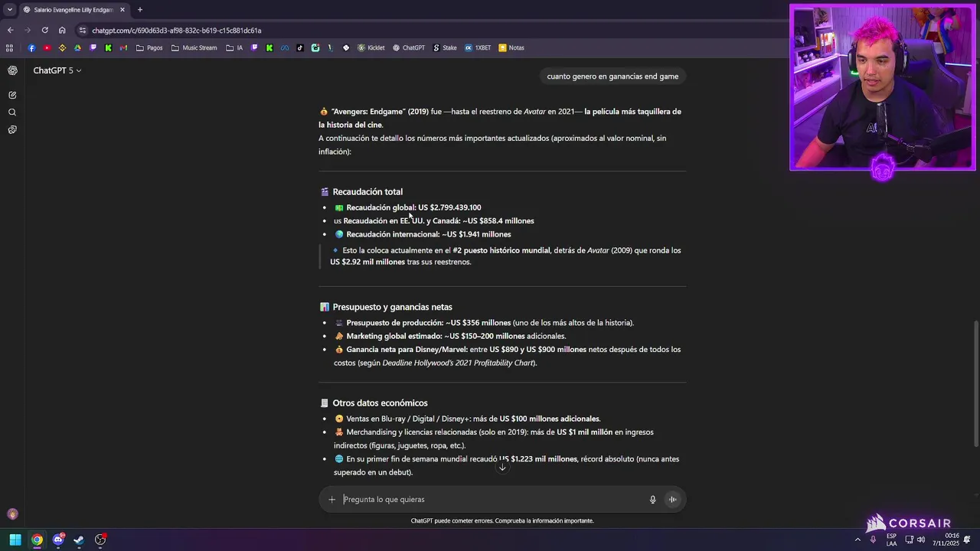This screenshot has height=551, width=980.
Task: Click the 'US $2.799.439.100' global figure
Action: 449,207
